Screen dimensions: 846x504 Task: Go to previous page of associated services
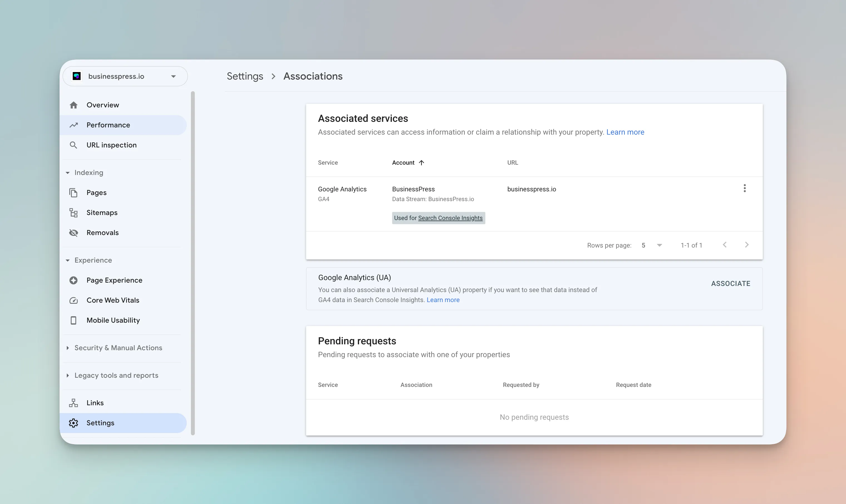[x=725, y=244]
